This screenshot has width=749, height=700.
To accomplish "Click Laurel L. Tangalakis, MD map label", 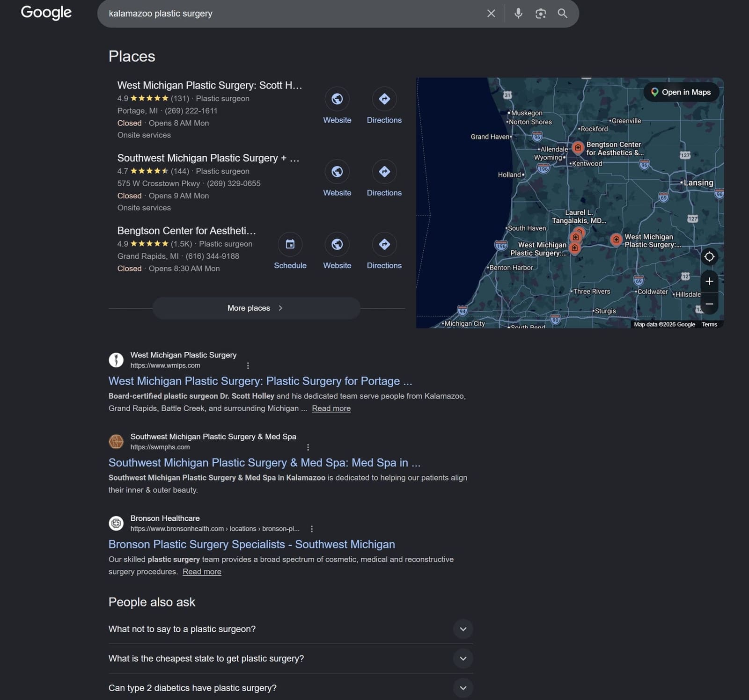I will point(579,216).
